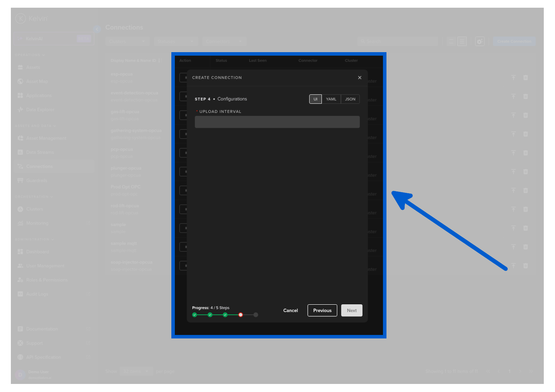Switch configuration view to JSON

click(350, 99)
